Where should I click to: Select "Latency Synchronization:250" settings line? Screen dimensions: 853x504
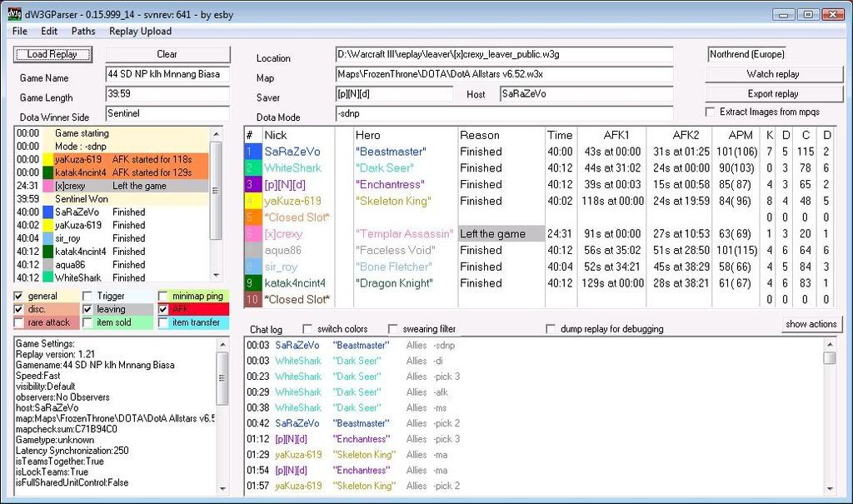point(72,451)
